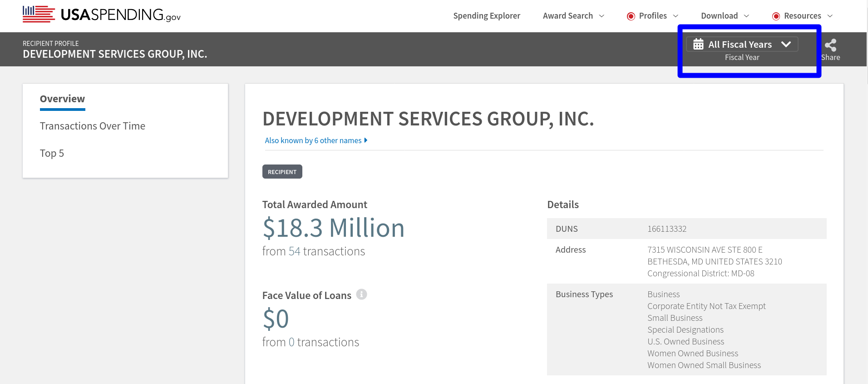Expand the Resources menu

coord(808,16)
